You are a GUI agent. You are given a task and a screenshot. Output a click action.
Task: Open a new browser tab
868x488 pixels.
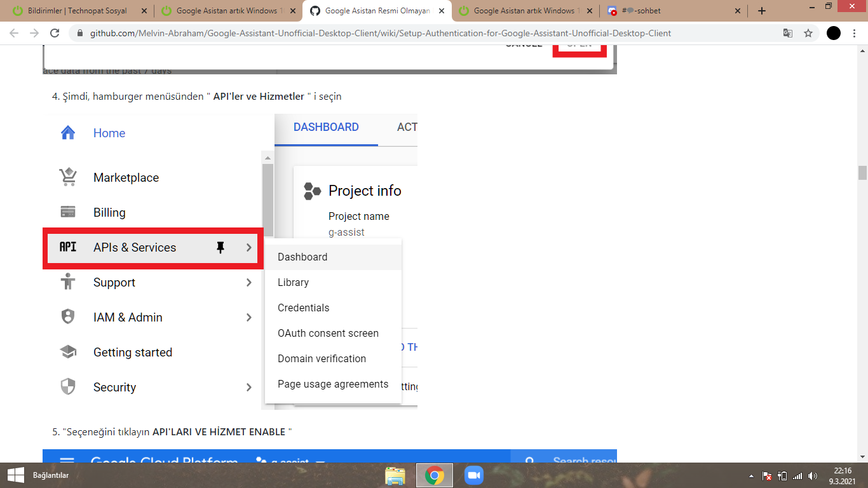pos(762,11)
